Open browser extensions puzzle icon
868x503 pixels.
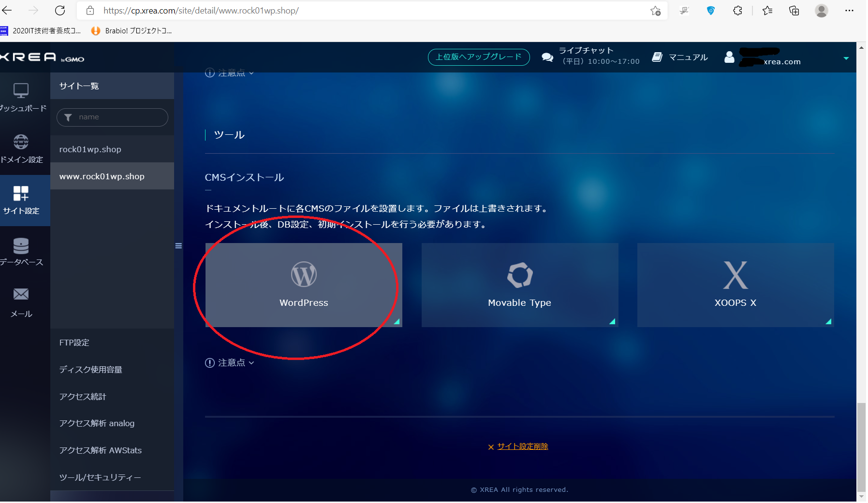pyautogui.click(x=737, y=11)
